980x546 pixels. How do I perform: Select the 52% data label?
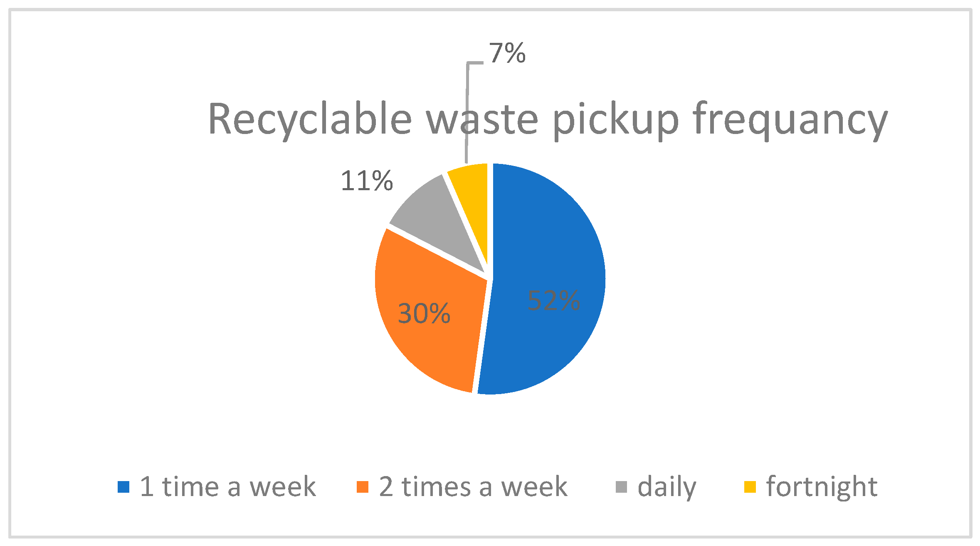tap(553, 300)
